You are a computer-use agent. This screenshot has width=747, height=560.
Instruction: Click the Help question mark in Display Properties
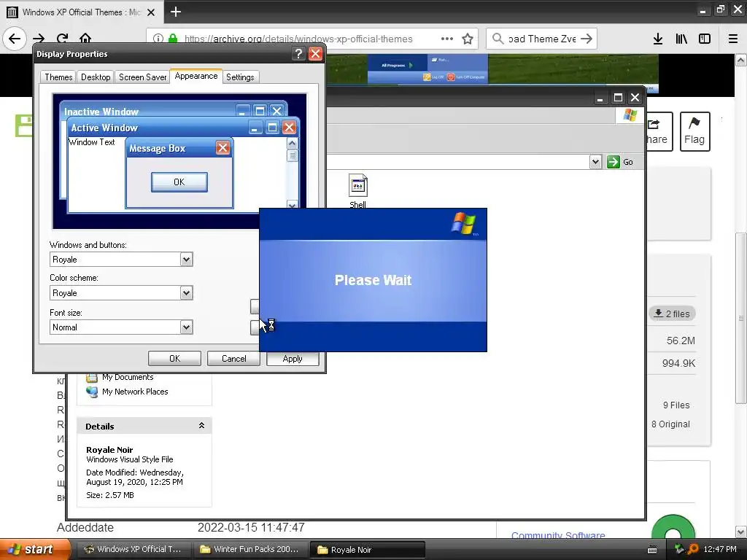click(x=298, y=54)
